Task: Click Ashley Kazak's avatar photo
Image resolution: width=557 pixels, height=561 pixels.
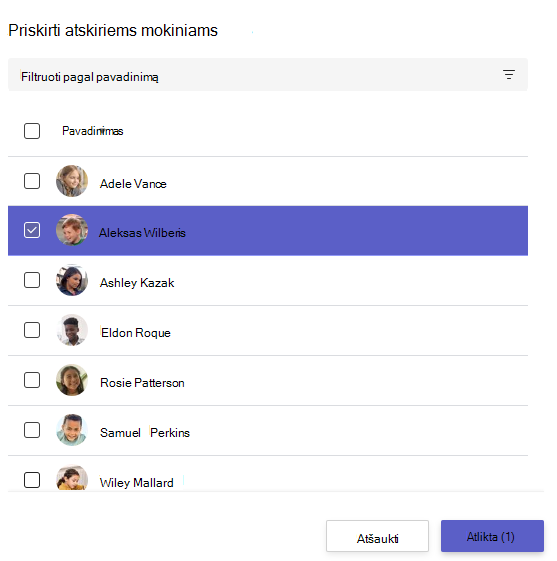Action: click(72, 280)
